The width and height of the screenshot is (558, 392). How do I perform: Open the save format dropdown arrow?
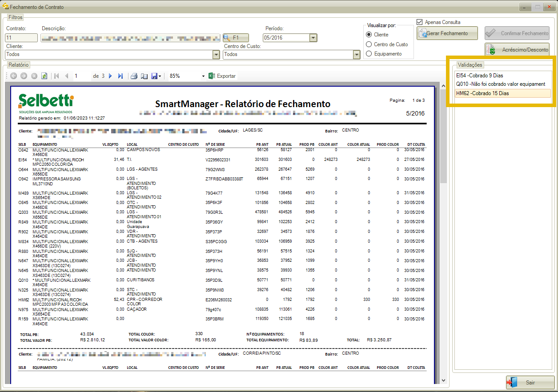[160, 76]
